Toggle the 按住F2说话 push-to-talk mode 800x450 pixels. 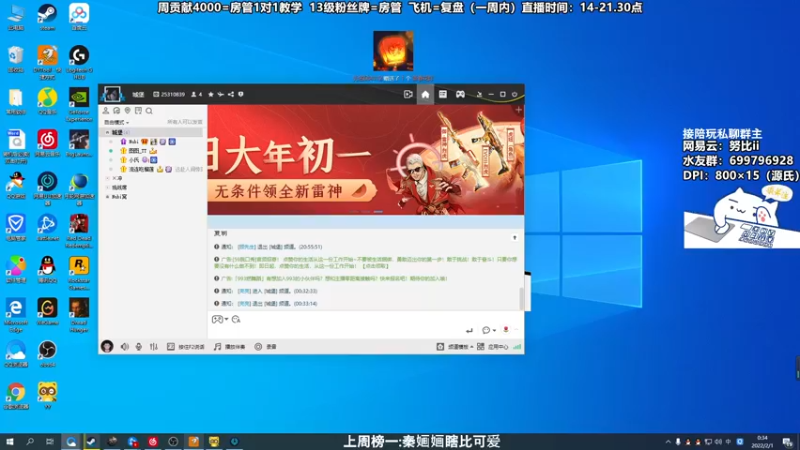point(186,346)
